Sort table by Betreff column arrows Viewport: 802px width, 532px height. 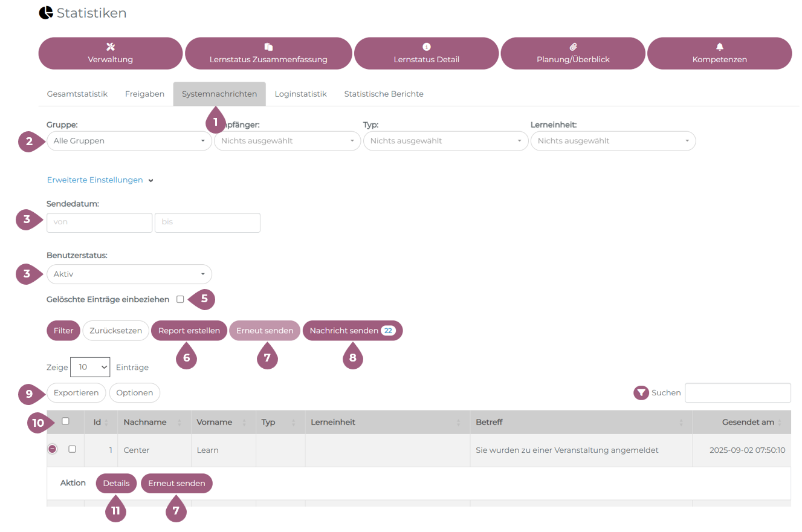click(681, 423)
